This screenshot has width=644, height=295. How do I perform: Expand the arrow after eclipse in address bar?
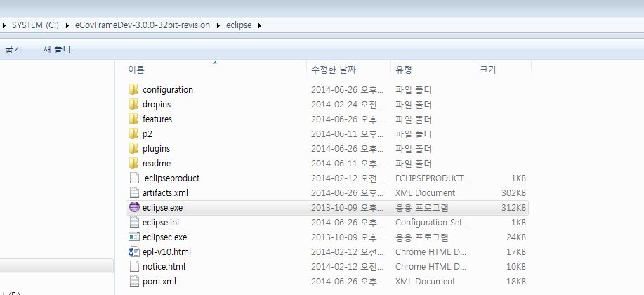tap(260, 26)
